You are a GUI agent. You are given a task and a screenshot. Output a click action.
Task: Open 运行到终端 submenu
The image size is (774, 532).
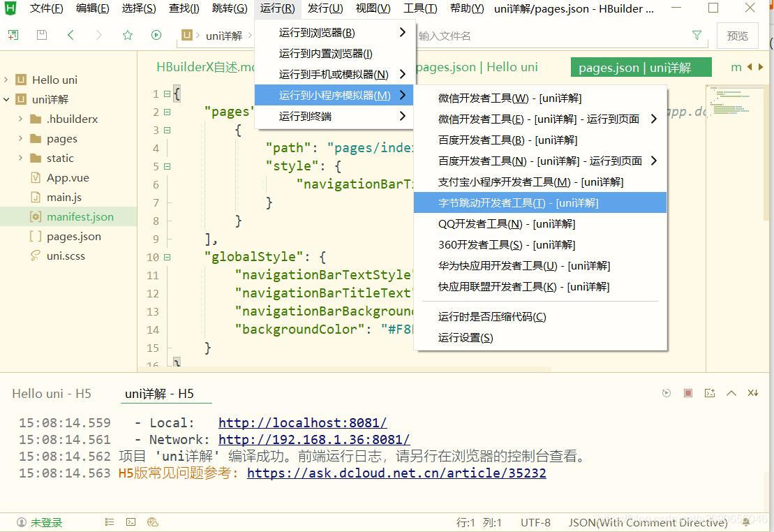[334, 116]
